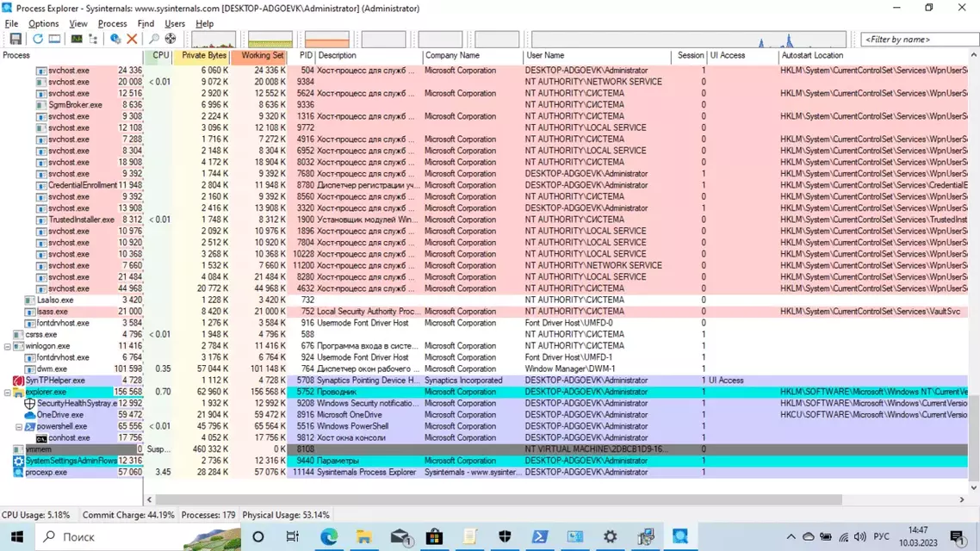Sort by the Private Bytes column header

(202, 56)
